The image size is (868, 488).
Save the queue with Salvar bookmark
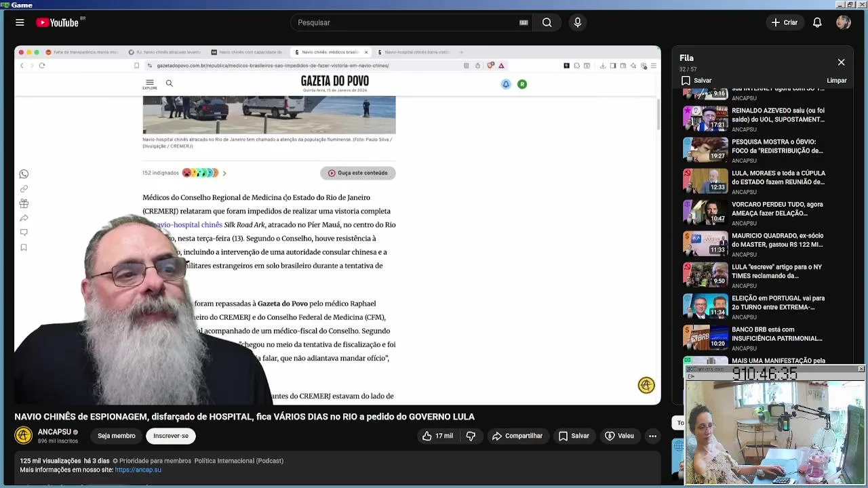(x=696, y=81)
